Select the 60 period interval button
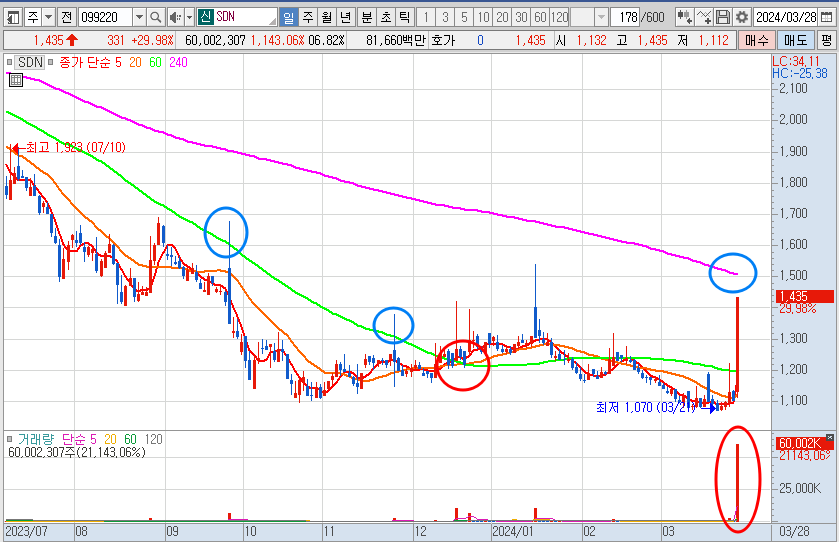The image size is (839, 542). point(540,17)
